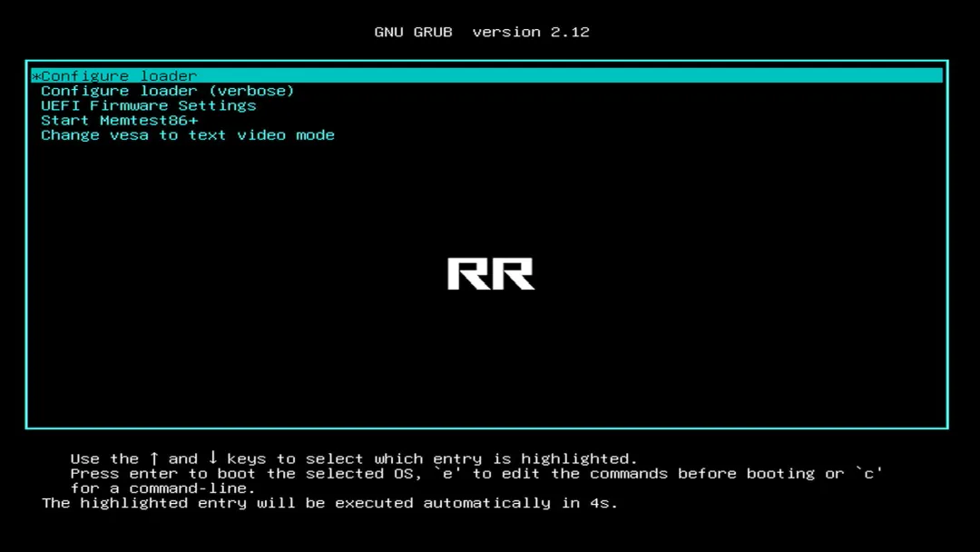Click the version 2.12 label
Screen dimensions: 980x552
coord(531,32)
